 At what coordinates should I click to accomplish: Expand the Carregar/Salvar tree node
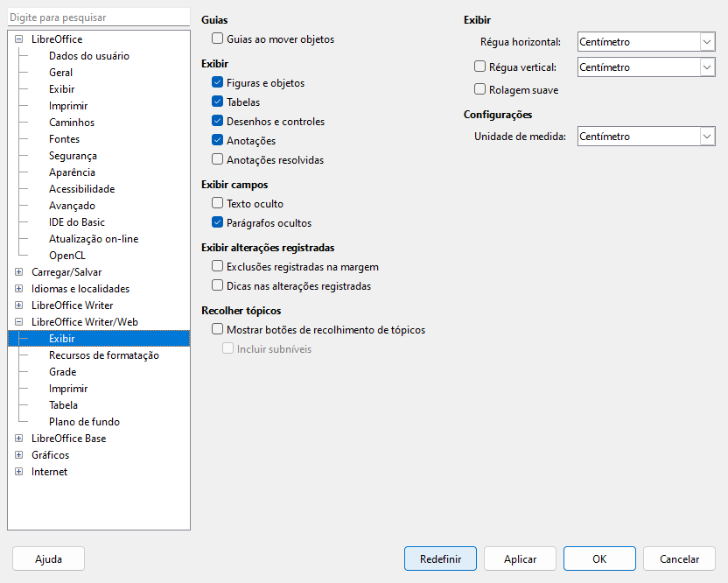pos(18,271)
